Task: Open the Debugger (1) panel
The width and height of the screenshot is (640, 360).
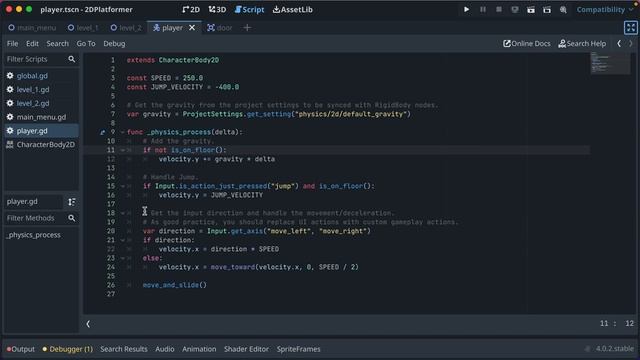Action: click(x=68, y=349)
